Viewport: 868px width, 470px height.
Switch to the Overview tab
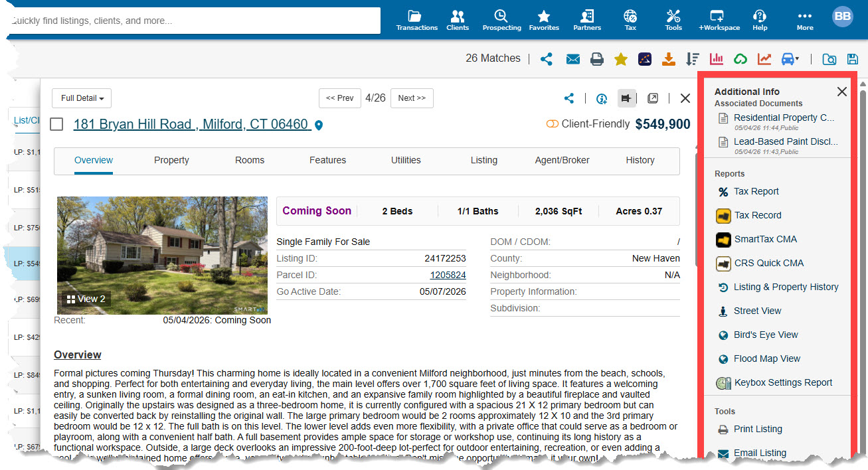(x=94, y=160)
